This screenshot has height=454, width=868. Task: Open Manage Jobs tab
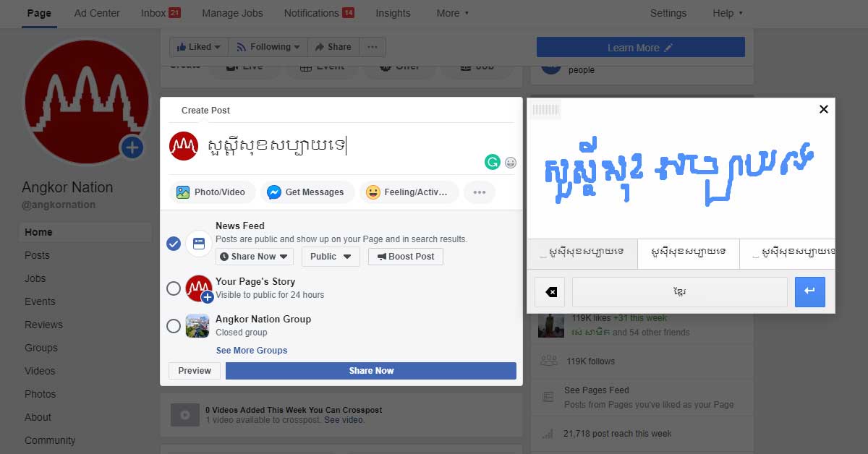click(232, 13)
